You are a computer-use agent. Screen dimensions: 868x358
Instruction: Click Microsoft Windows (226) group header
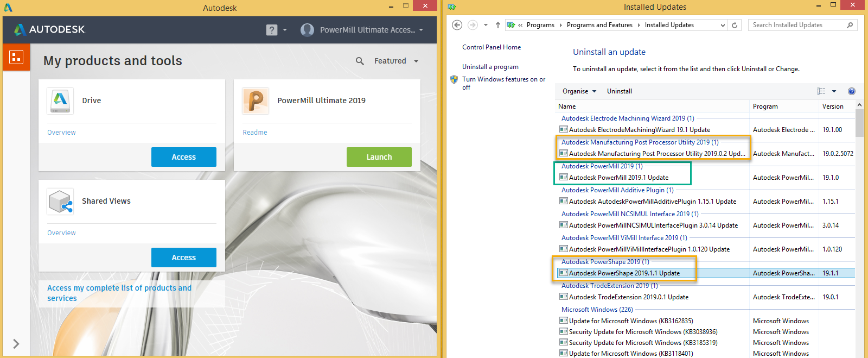[x=597, y=310]
